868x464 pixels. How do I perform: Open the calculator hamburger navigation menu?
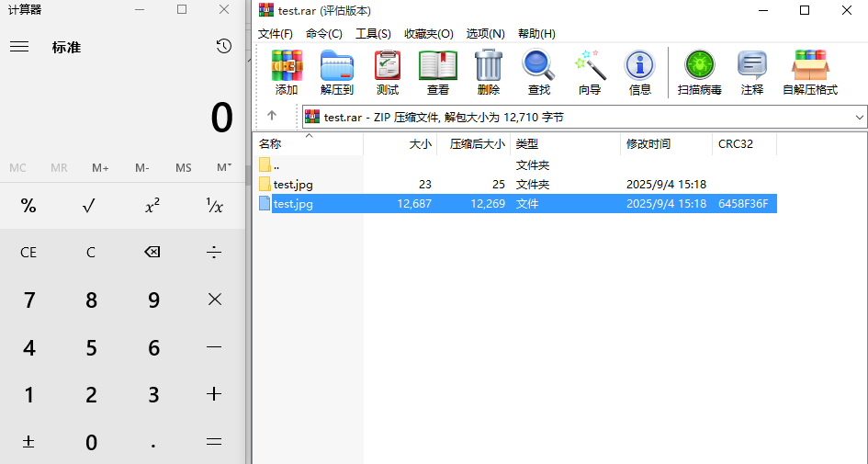tap(19, 47)
